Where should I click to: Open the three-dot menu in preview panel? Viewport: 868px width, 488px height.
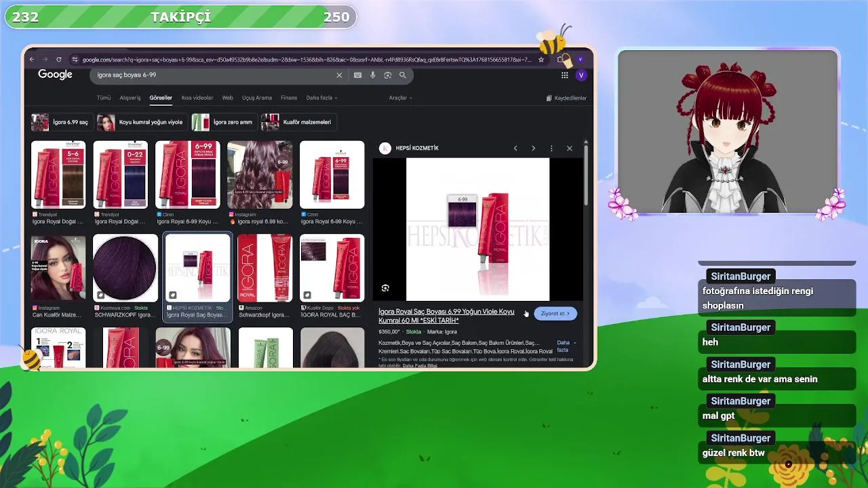pos(551,148)
